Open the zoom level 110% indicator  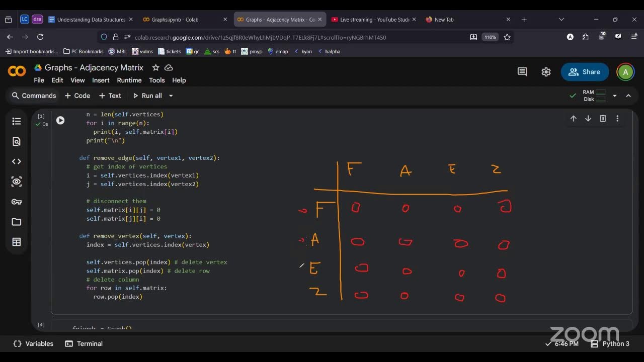pyautogui.click(x=490, y=37)
